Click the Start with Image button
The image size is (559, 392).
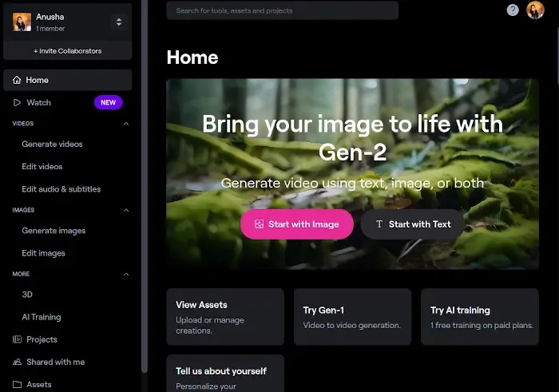(x=296, y=224)
